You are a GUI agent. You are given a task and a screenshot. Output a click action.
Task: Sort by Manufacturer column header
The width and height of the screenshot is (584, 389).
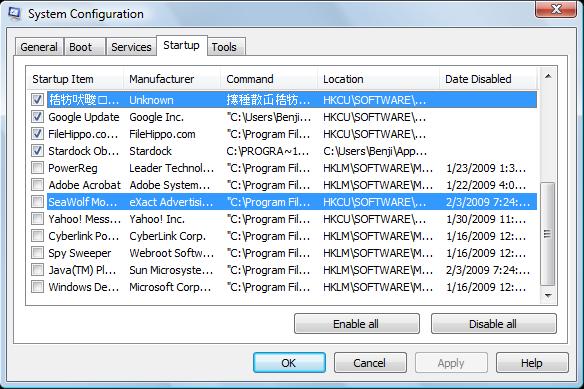pyautogui.click(x=172, y=79)
